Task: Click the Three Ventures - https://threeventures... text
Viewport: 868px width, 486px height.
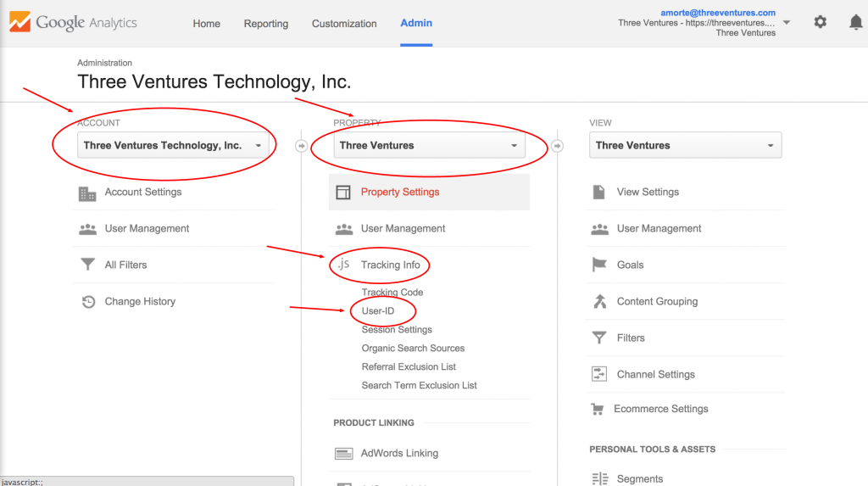Action: [x=697, y=23]
